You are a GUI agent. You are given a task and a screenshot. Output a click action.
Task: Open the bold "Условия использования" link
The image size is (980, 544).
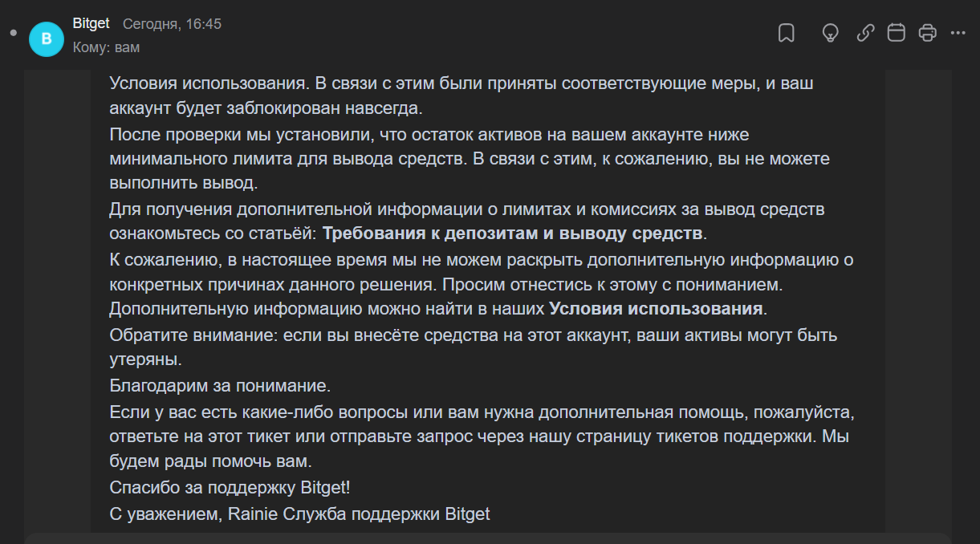click(656, 309)
